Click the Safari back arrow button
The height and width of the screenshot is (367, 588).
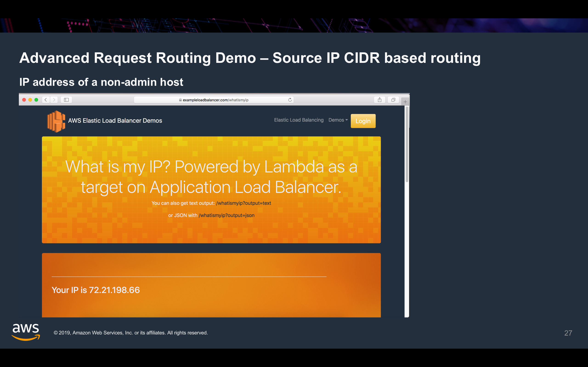[x=46, y=100]
